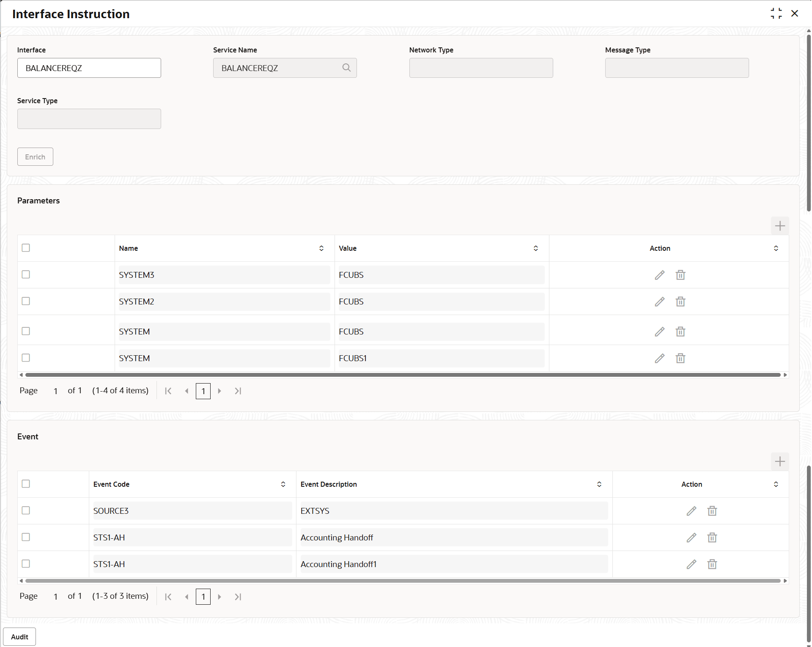Delete the FCUBS1 parameter row
This screenshot has height=647, width=812.
point(680,358)
